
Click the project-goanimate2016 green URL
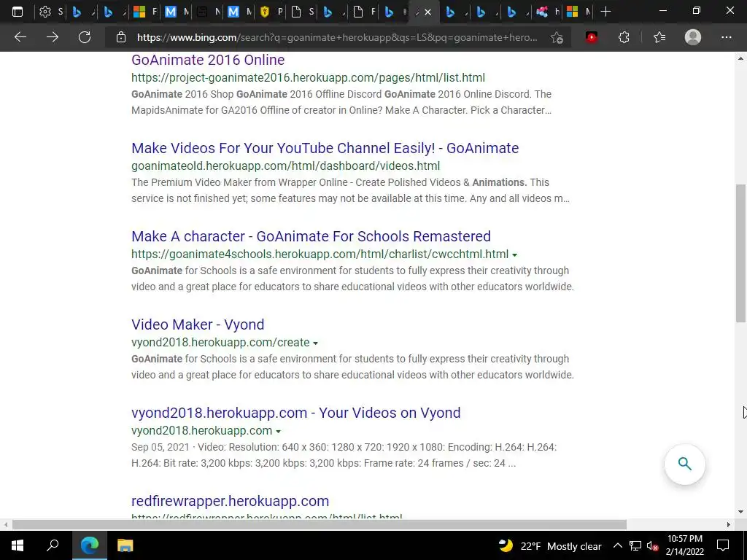point(309,77)
